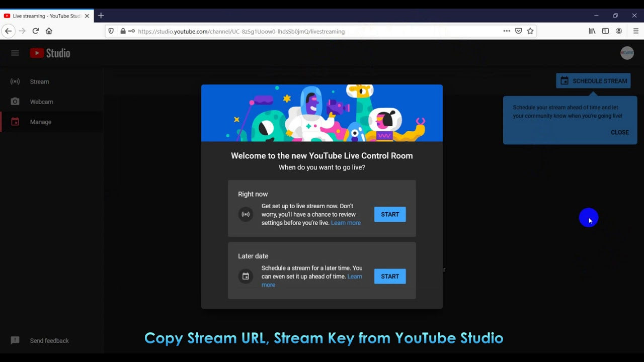Open page actions three-dot menu in address bar
This screenshot has height=362, width=644.
click(x=507, y=31)
